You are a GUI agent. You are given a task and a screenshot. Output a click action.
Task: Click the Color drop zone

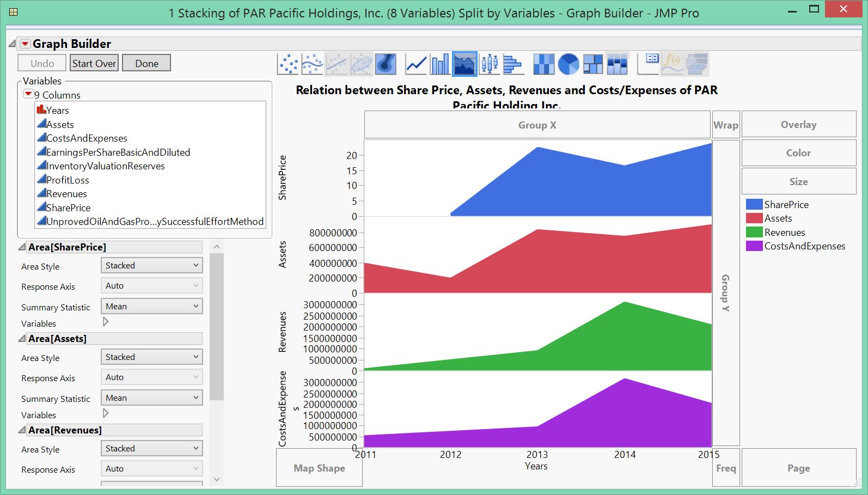(799, 153)
